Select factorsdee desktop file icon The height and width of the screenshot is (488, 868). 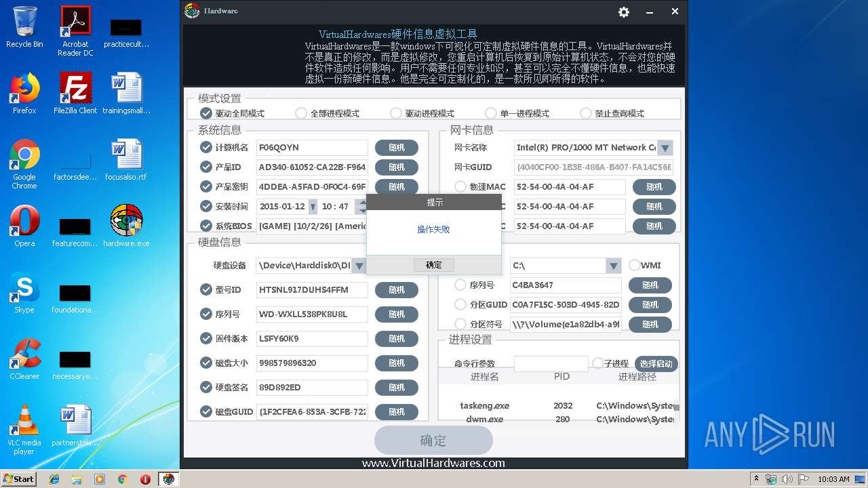point(75,165)
